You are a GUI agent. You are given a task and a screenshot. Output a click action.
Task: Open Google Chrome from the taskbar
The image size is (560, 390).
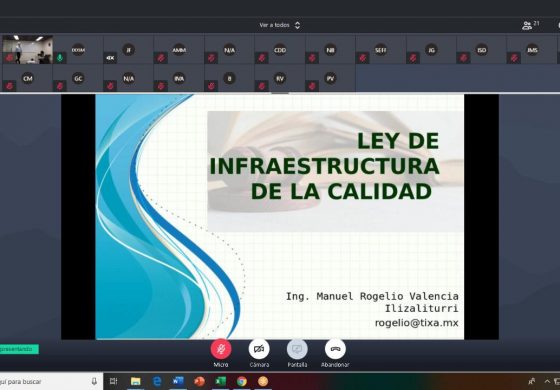[241, 381]
